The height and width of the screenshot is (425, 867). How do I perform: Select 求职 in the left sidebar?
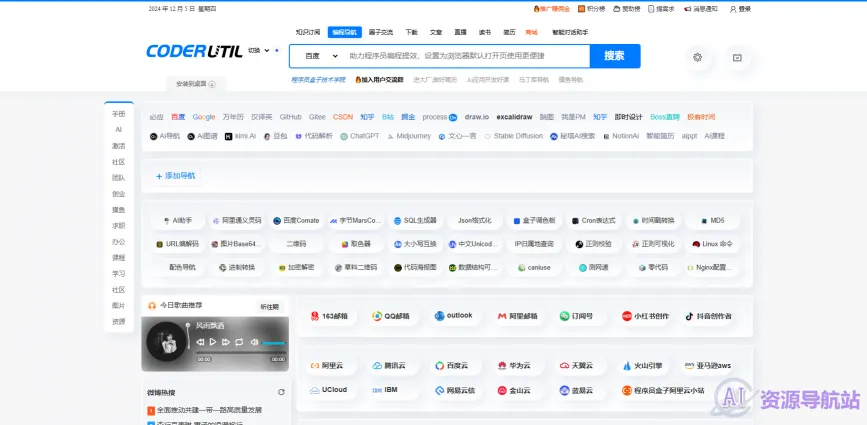click(x=119, y=225)
